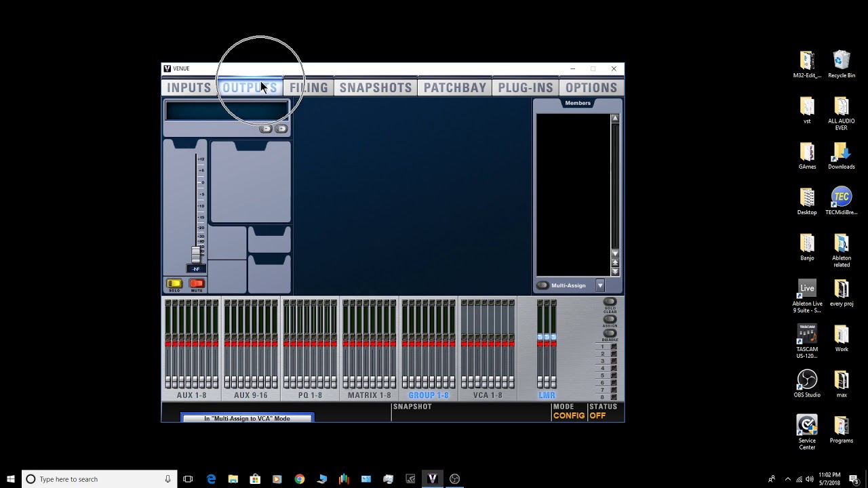Select the AUX 9-16 fader bank

point(250,395)
